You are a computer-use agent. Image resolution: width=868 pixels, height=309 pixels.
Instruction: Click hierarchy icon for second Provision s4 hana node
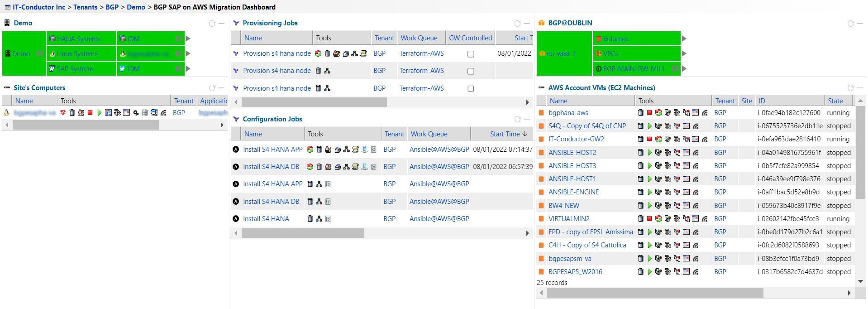pos(327,71)
